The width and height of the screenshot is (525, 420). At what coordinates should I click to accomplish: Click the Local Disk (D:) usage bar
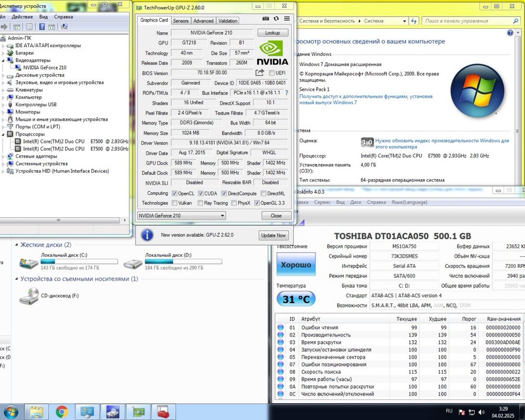[183, 261]
